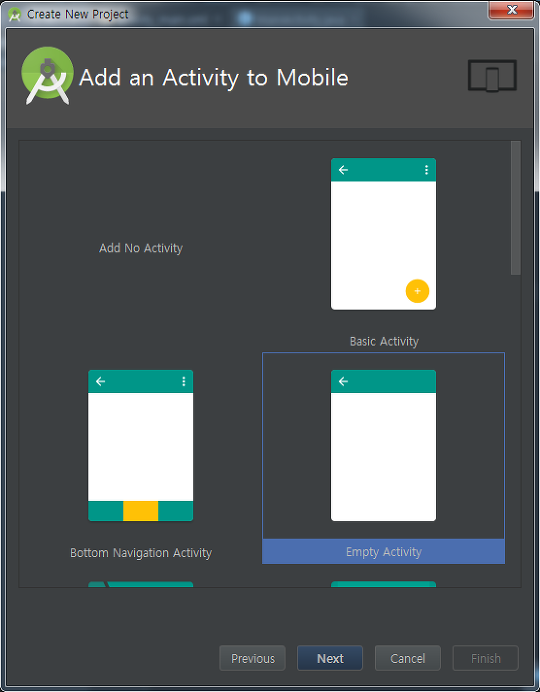Click yellow tab in Bottom Navigation preview
This screenshot has width=540, height=692.
[x=140, y=511]
